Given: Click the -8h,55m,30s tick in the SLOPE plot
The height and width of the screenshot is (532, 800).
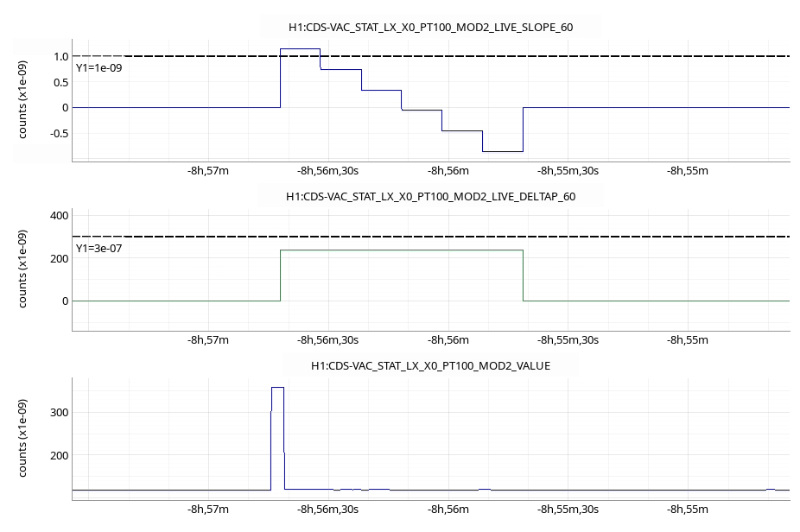Looking at the screenshot, I should click(568, 171).
